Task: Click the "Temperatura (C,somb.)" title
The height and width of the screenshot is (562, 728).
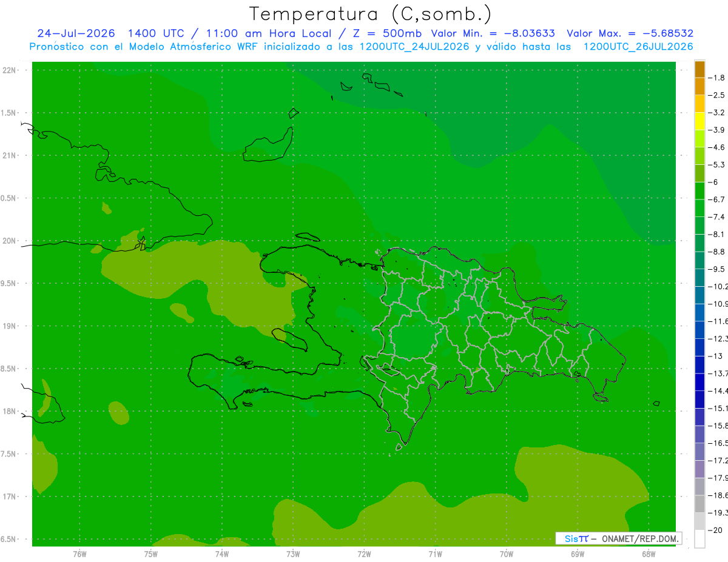Action: (369, 14)
